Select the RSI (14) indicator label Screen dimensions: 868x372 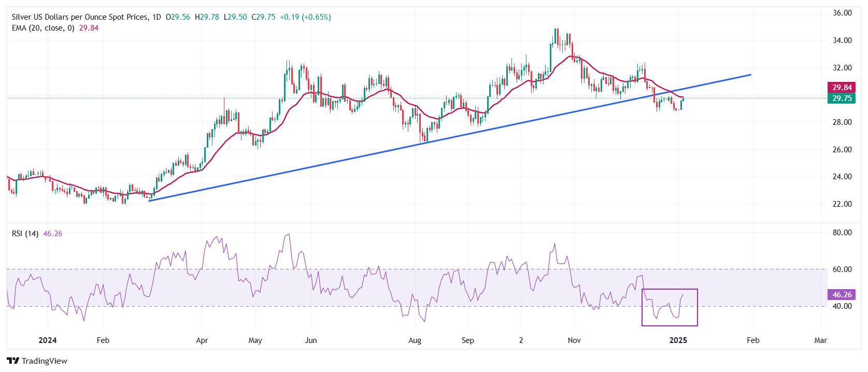pyautogui.click(x=25, y=234)
